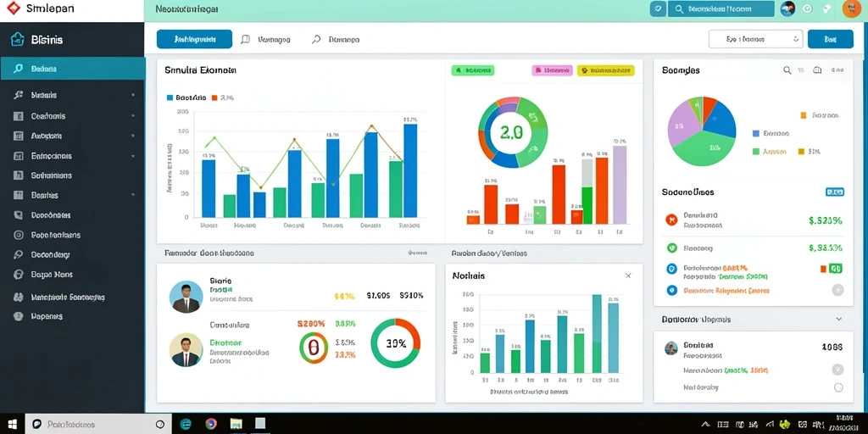Toggle the green badge in the right-side list
The height and width of the screenshot is (434, 868).
tap(835, 269)
